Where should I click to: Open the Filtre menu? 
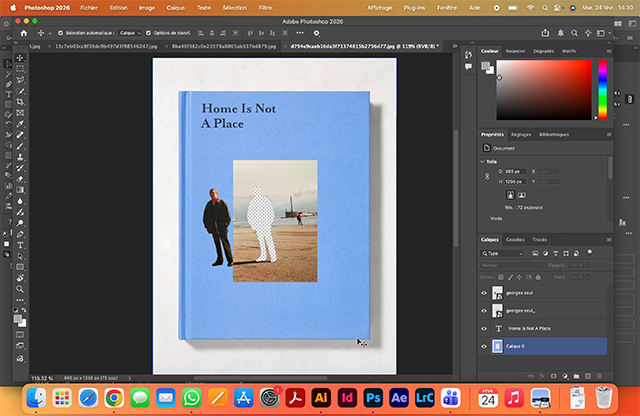point(265,8)
